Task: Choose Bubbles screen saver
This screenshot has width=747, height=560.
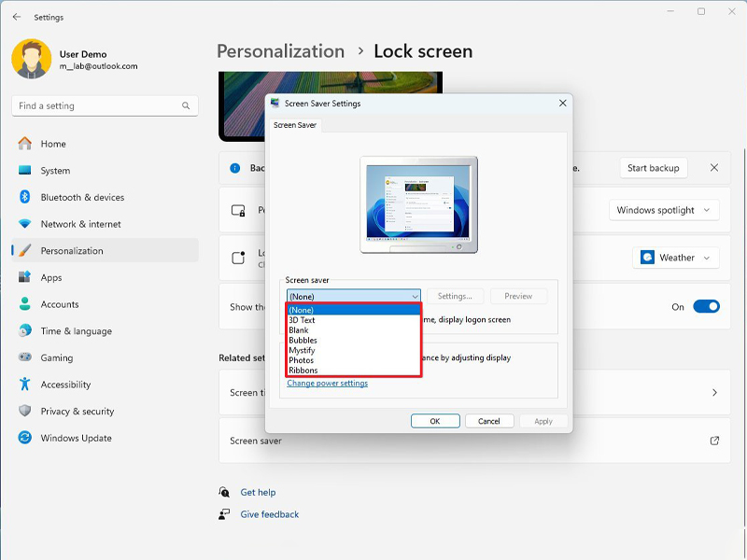Action: 354,340
